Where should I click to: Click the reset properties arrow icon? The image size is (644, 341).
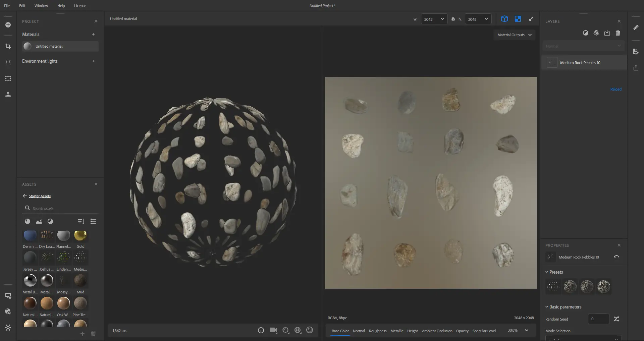tap(616, 257)
